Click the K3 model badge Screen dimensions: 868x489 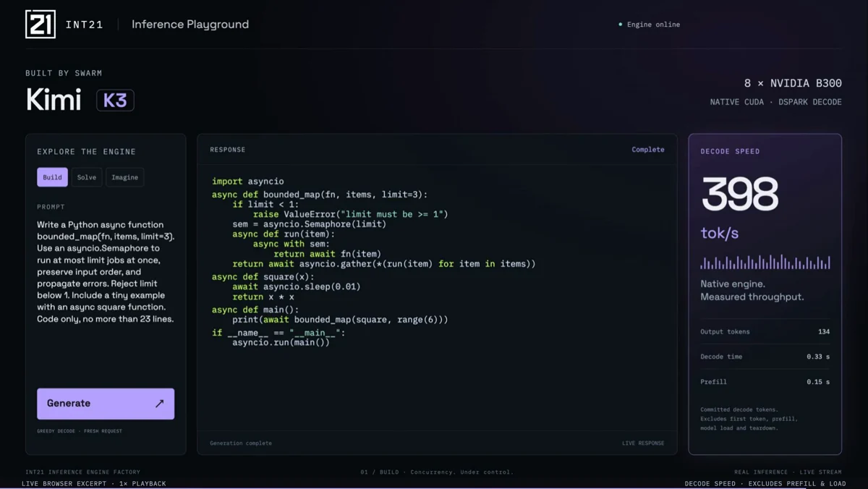[115, 100]
